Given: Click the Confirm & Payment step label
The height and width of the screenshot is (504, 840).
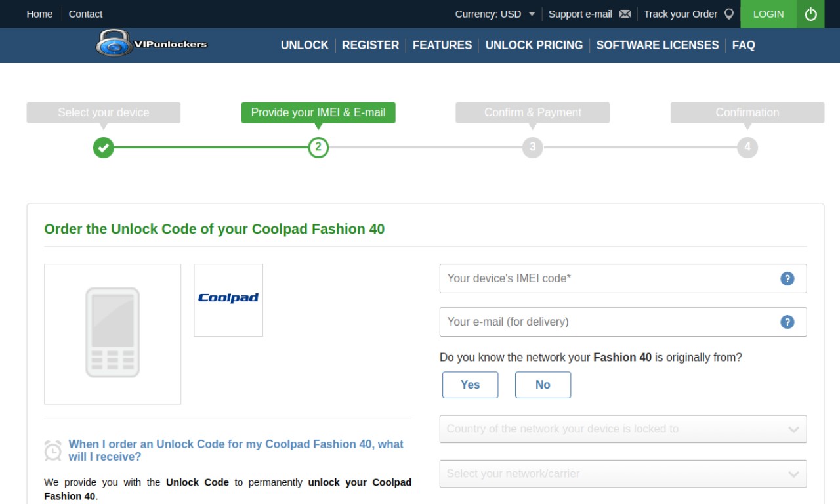Looking at the screenshot, I should (533, 112).
